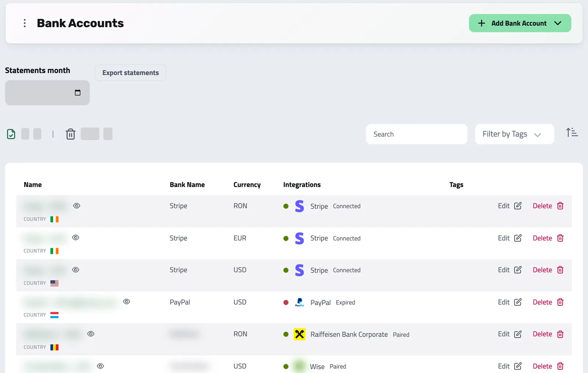Screen dimensions: 588x373
Task: Toggle visibility of the Stripe EUR account name
Action: pyautogui.click(x=76, y=237)
